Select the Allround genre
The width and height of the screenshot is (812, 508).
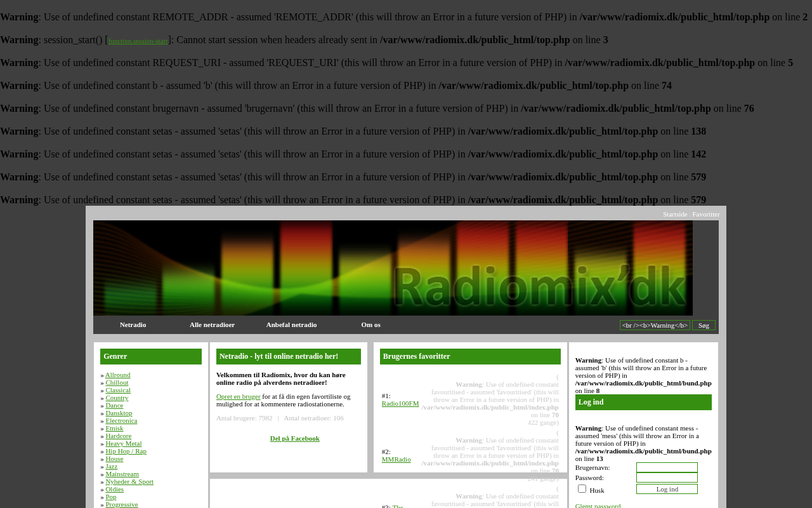(118, 375)
